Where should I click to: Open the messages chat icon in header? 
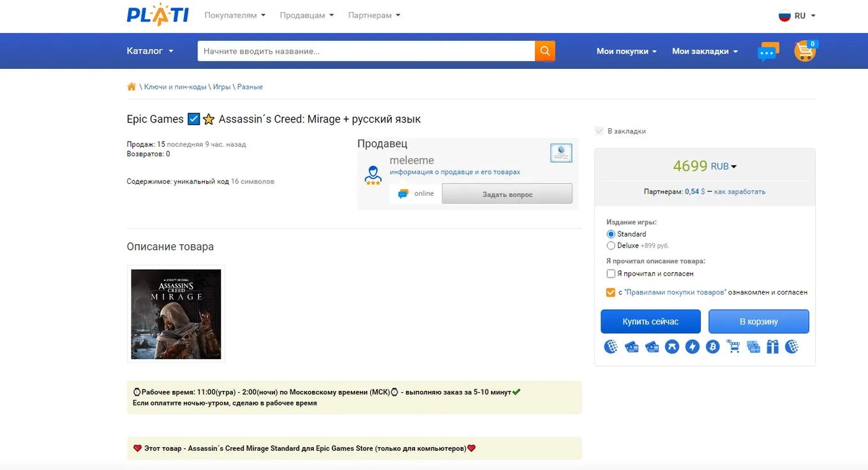pos(768,52)
